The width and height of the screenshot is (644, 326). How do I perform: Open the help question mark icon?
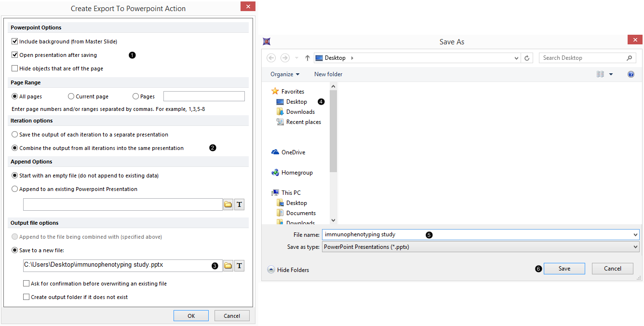[631, 74]
